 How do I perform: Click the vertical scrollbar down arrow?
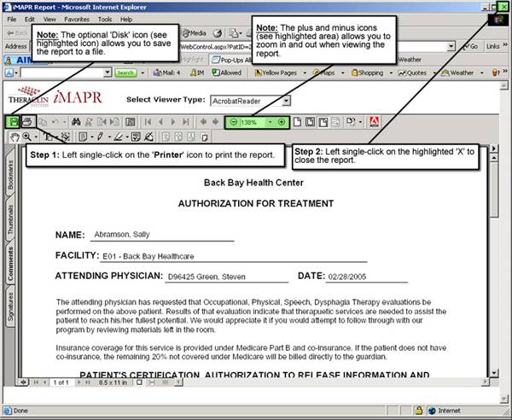click(494, 372)
